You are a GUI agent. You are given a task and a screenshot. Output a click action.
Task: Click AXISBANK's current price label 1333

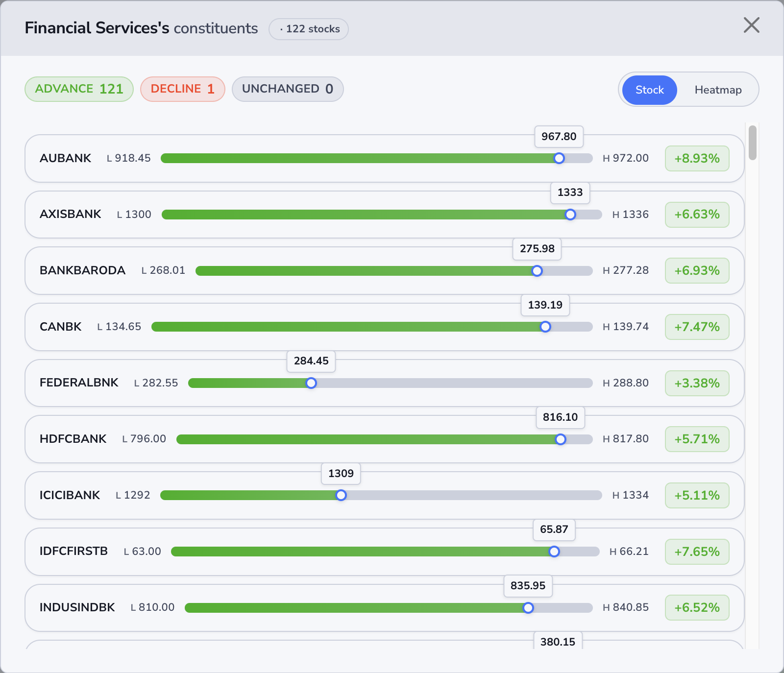click(570, 193)
